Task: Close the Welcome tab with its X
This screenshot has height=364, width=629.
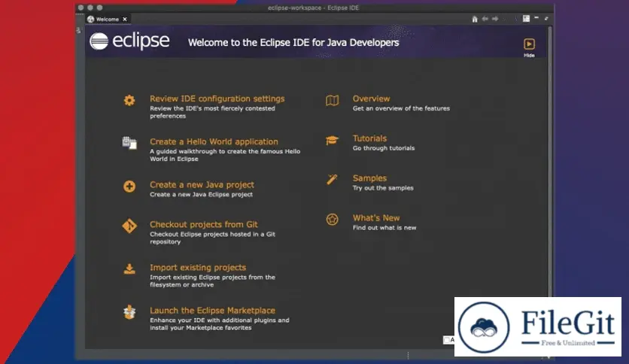Action: [x=125, y=19]
